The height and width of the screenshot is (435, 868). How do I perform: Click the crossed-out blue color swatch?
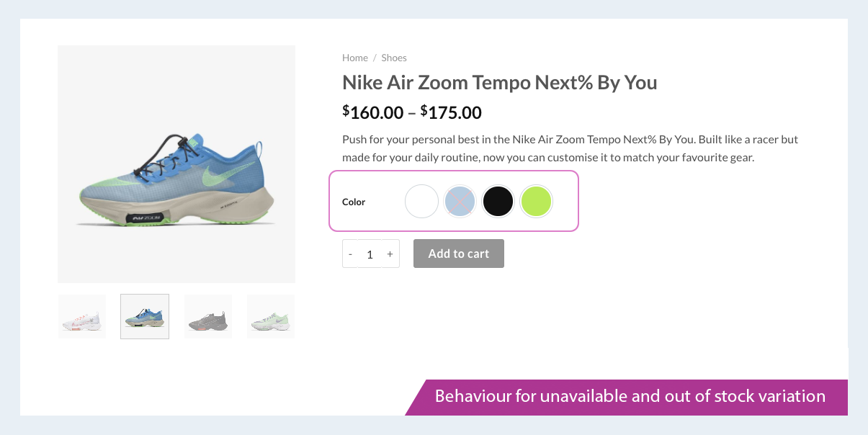pos(460,202)
